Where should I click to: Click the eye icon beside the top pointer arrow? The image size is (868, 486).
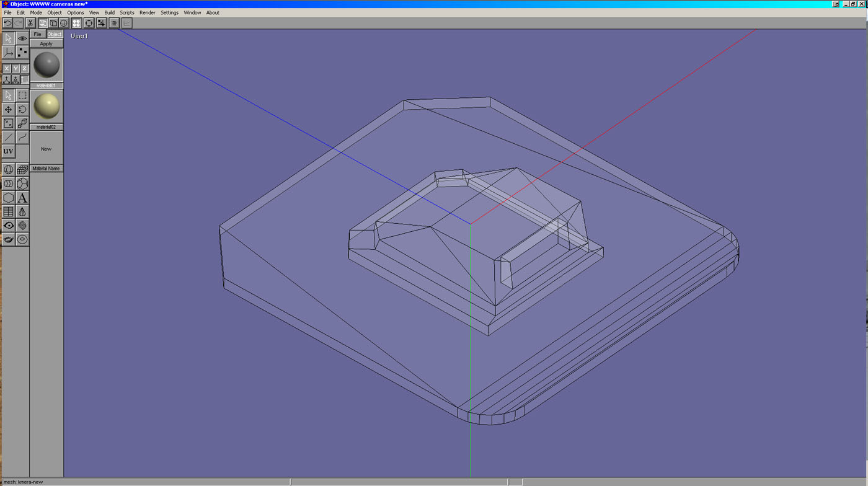[22, 38]
